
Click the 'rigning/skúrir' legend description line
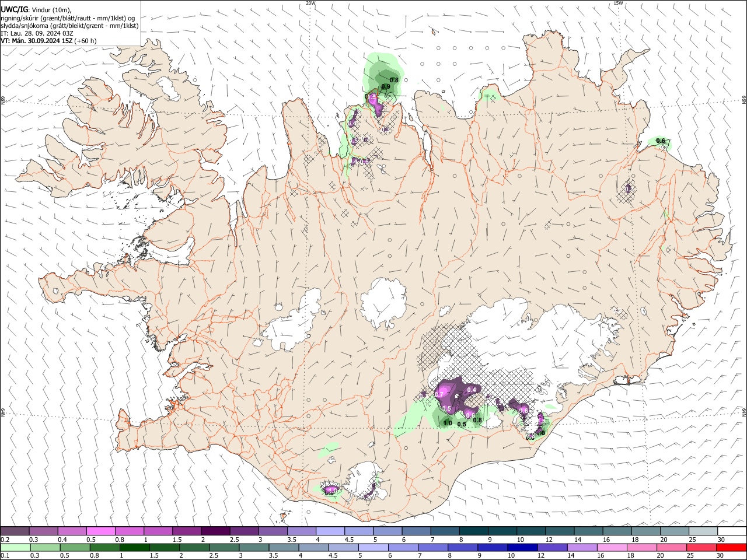point(68,18)
